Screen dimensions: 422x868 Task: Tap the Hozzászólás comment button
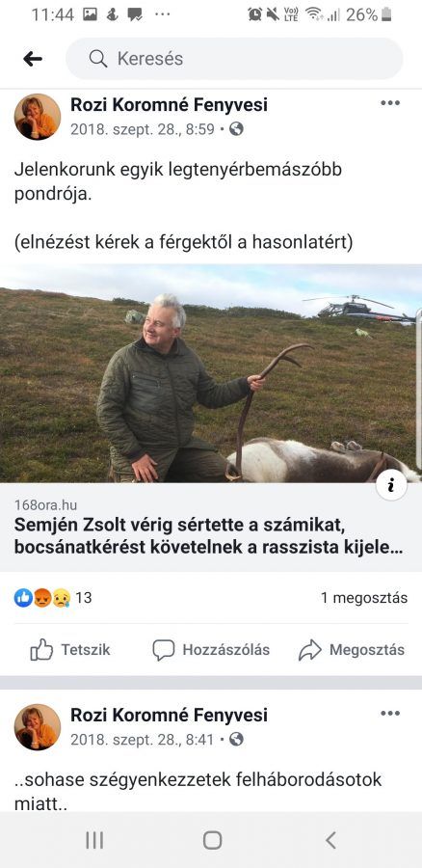(x=211, y=649)
